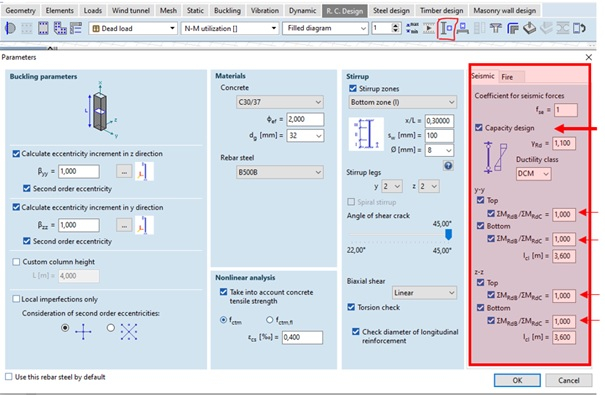
Task: Toggle Torsion check checkbox
Action: coord(351,307)
